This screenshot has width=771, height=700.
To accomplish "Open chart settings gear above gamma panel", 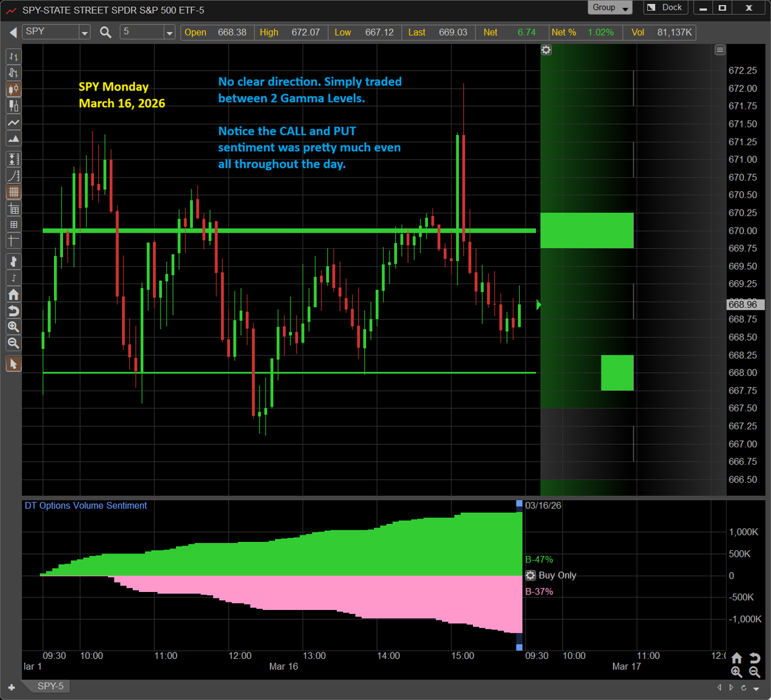I will [x=546, y=50].
